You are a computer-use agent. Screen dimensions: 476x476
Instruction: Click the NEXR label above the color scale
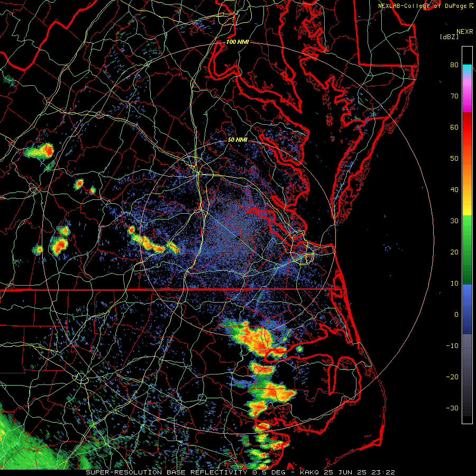click(x=465, y=32)
